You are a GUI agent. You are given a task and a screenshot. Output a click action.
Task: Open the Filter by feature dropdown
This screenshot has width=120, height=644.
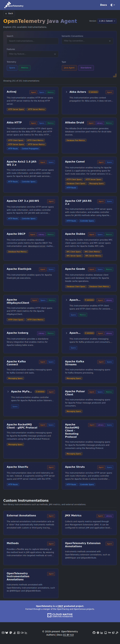[32, 54]
